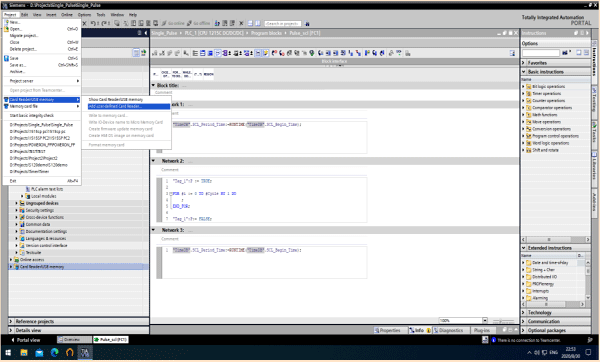The image size is (600, 362).
Task: Choose Show Card Reader/USB memory
Action: [x=128, y=99]
